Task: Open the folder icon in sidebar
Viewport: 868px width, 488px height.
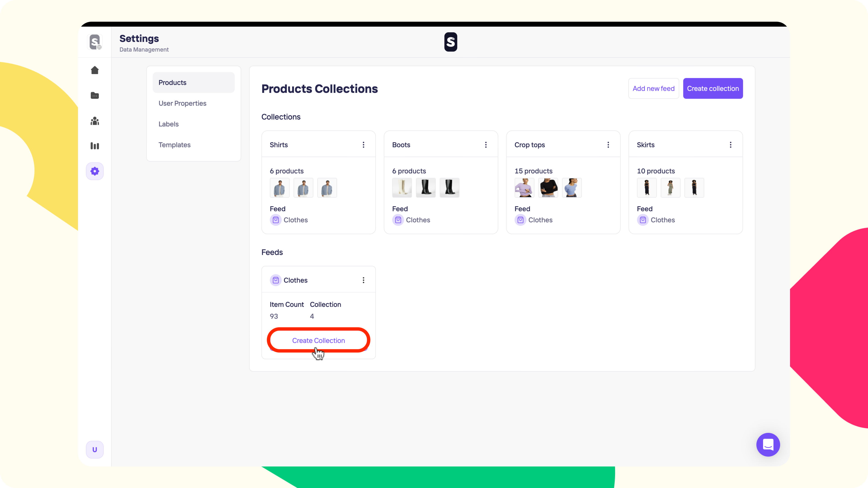Action: (x=95, y=96)
